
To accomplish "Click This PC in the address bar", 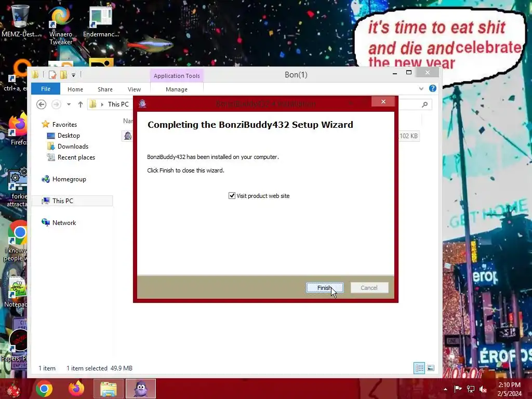I will pyautogui.click(x=118, y=104).
